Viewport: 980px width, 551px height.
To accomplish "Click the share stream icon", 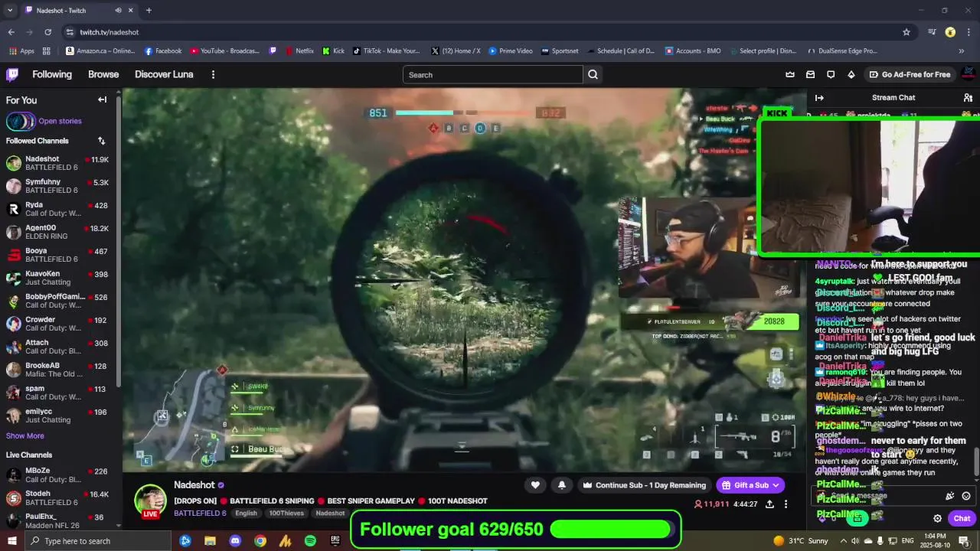I will click(769, 504).
